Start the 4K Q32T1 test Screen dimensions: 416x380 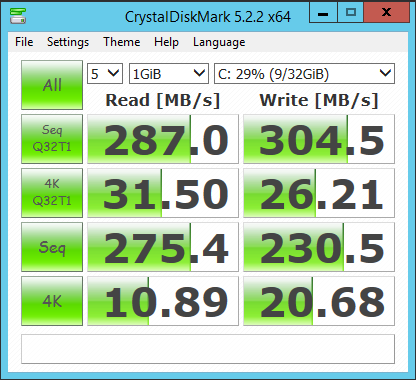(52, 193)
